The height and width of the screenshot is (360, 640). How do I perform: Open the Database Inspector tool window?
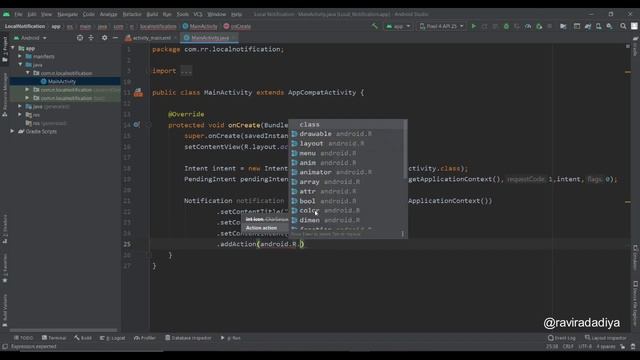pos(188,338)
